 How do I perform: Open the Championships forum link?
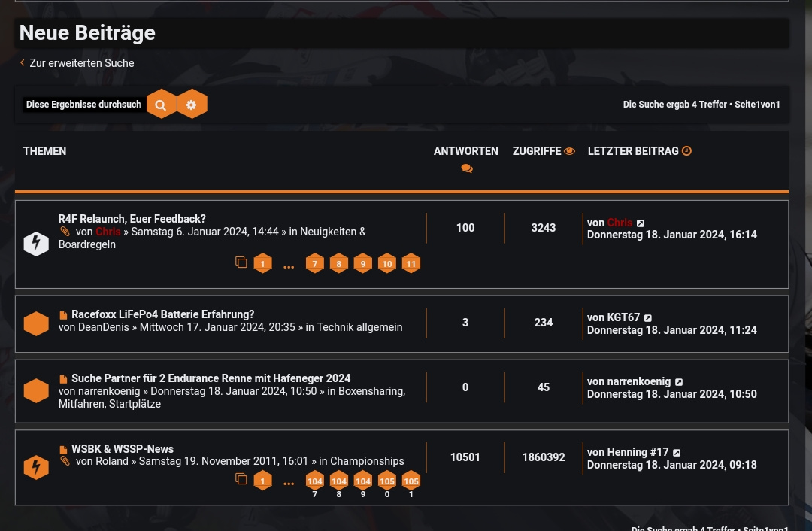click(x=367, y=461)
